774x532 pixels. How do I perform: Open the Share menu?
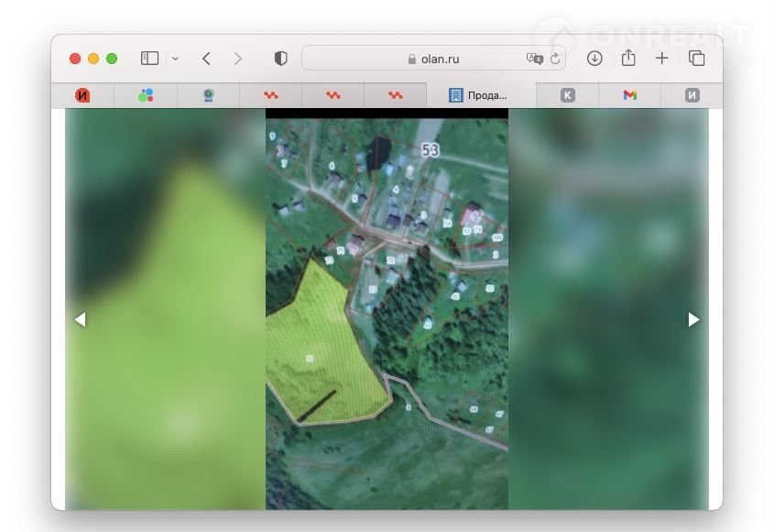click(628, 59)
